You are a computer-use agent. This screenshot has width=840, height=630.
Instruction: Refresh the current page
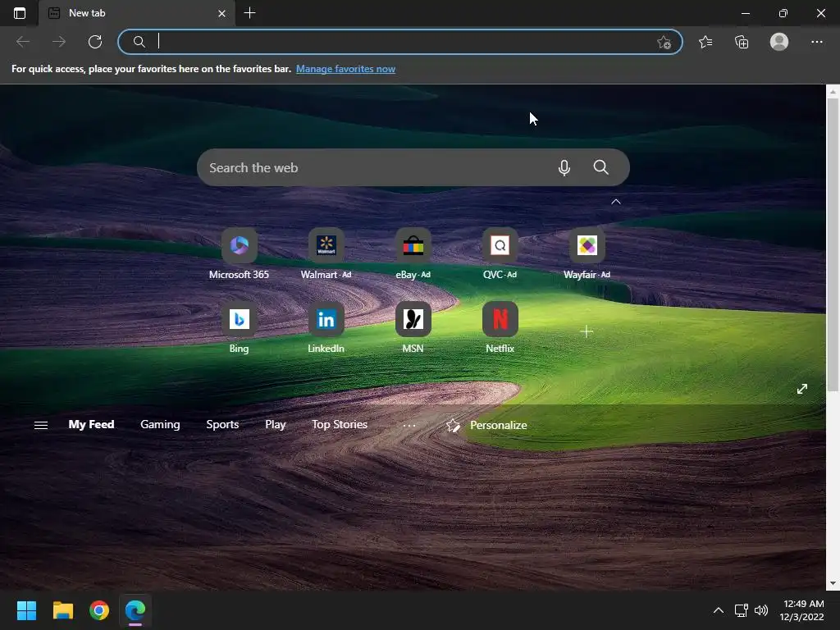(x=95, y=42)
